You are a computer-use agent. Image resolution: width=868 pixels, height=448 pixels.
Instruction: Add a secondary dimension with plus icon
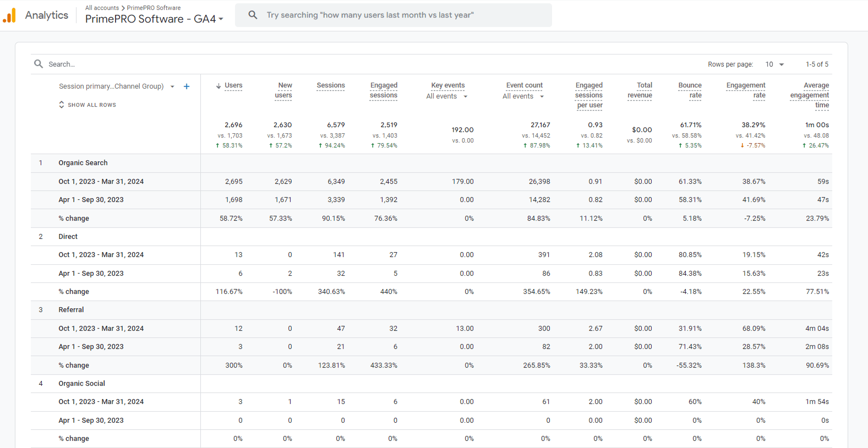coord(187,86)
